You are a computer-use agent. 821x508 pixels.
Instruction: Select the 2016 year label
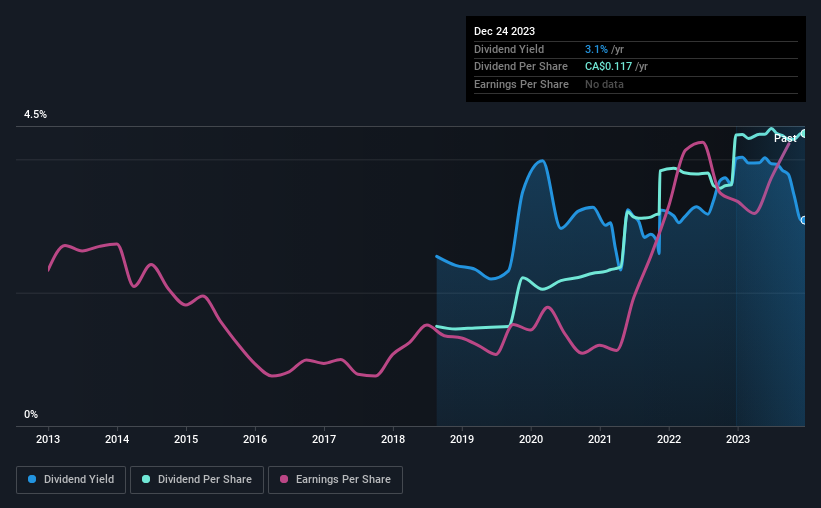tap(255, 439)
